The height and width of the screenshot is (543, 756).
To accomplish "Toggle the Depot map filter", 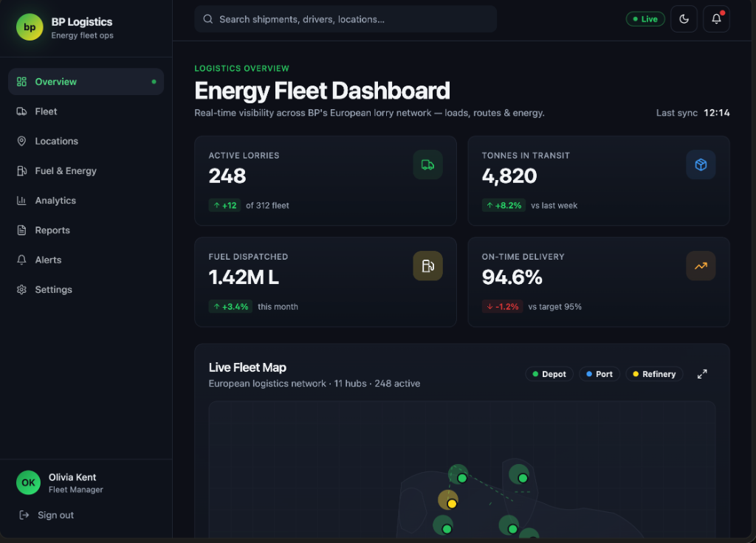I will click(x=549, y=374).
